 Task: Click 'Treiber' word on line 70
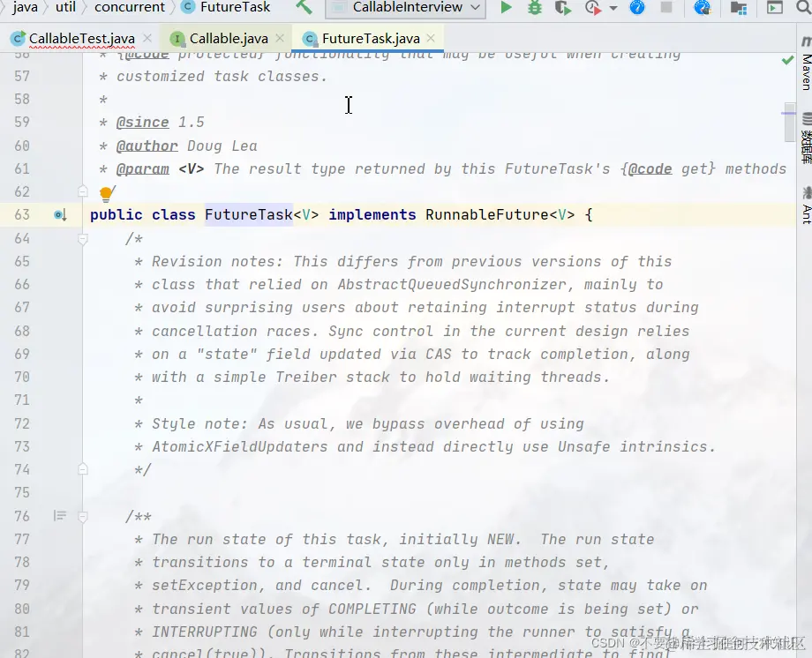pos(306,377)
